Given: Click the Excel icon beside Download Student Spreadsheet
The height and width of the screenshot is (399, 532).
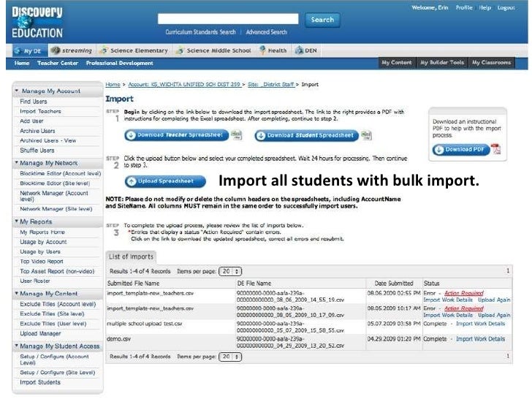Looking at the screenshot, I should pyautogui.click(x=366, y=135).
